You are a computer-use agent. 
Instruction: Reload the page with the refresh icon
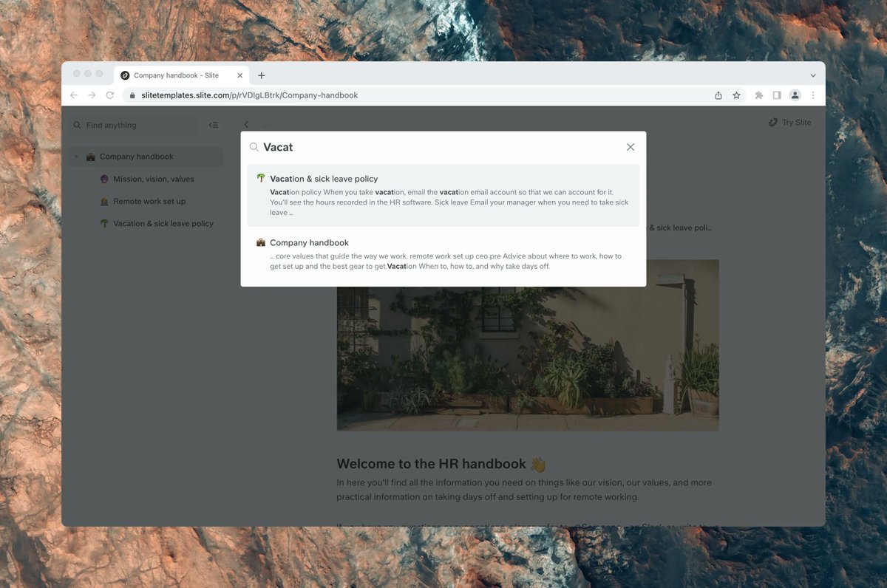(110, 95)
